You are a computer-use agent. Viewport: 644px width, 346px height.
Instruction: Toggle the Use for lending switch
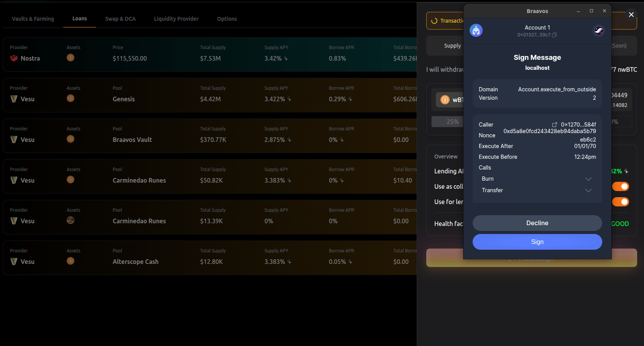tap(621, 202)
